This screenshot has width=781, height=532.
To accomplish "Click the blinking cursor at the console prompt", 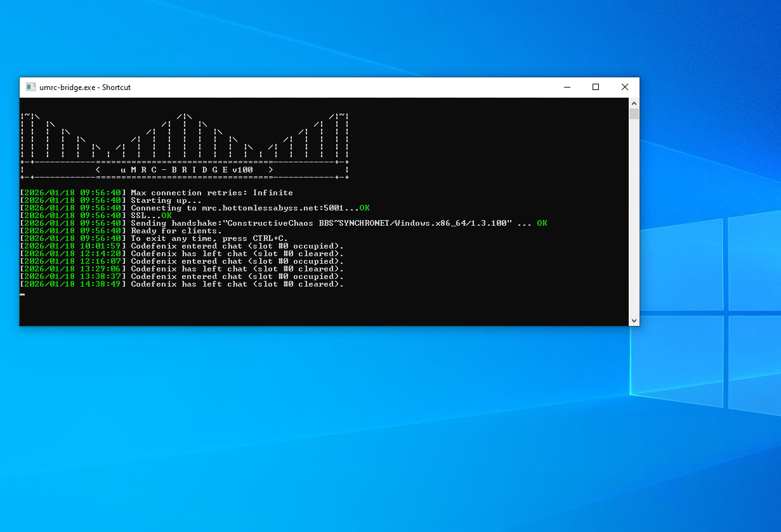I will tap(23, 294).
